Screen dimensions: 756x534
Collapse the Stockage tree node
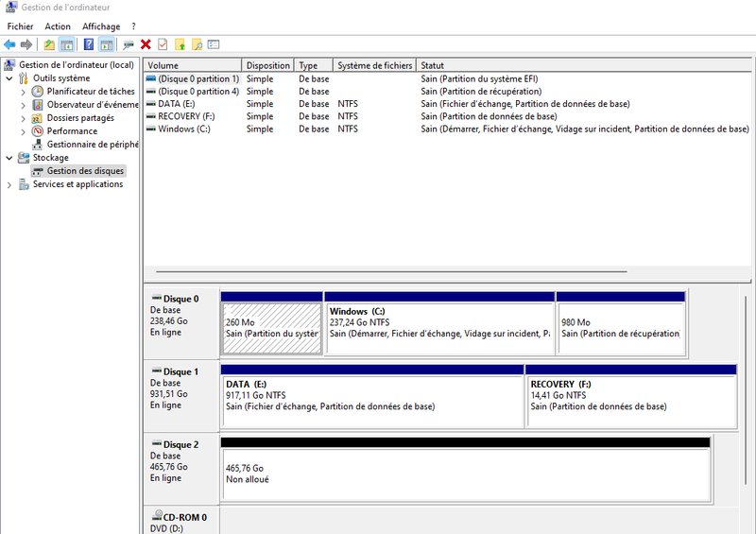[9, 158]
